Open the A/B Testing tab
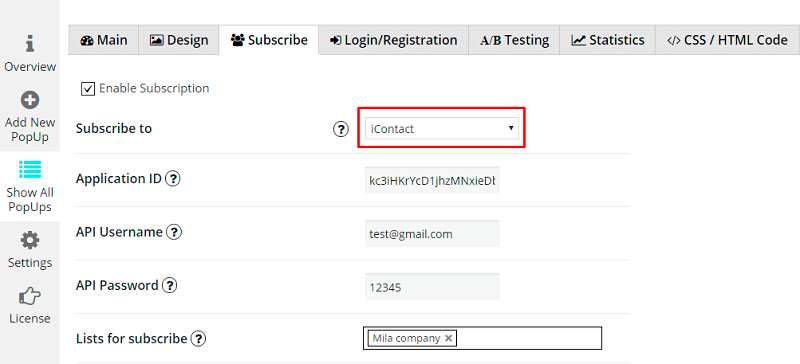 click(x=514, y=40)
